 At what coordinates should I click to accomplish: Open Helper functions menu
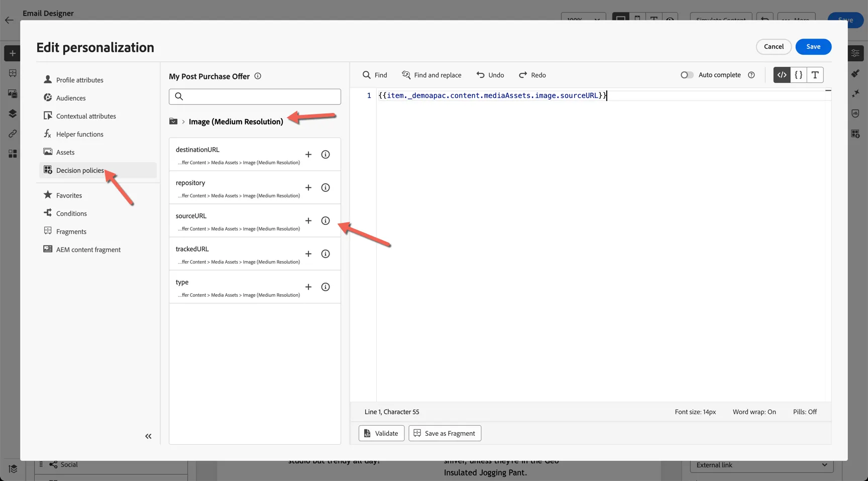98,134
